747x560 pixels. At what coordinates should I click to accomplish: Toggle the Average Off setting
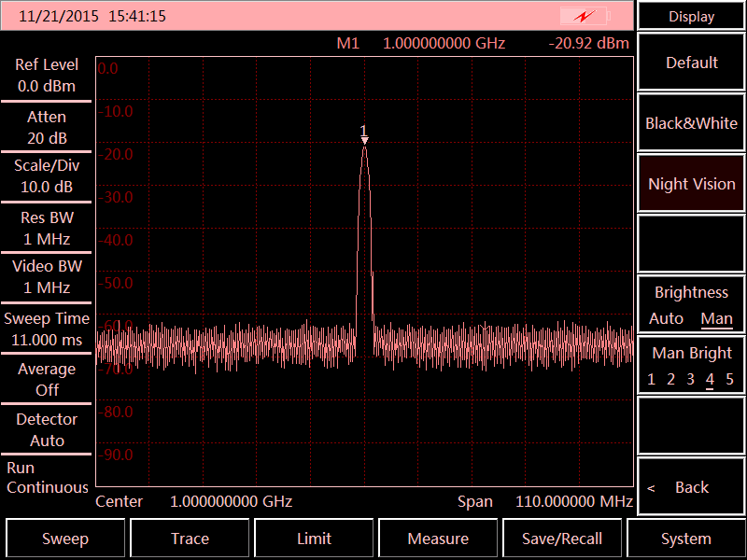pyautogui.click(x=47, y=379)
